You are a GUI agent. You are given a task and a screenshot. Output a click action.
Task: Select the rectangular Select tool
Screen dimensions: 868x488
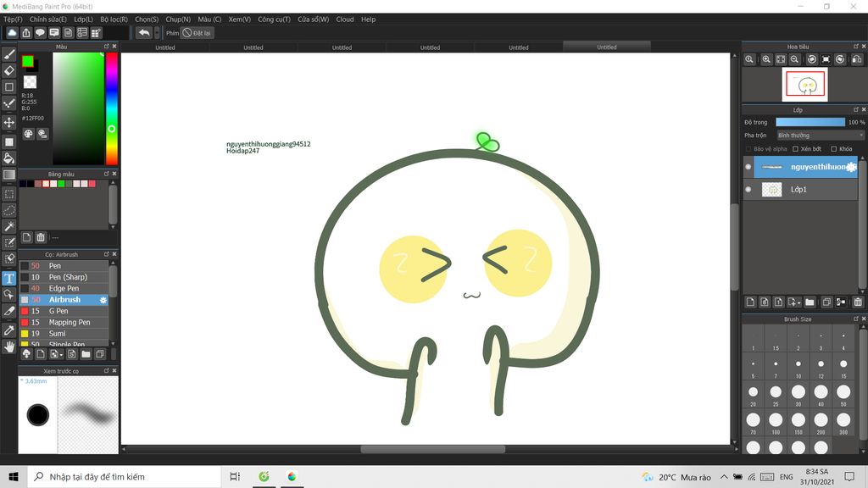pyautogui.click(x=8, y=194)
